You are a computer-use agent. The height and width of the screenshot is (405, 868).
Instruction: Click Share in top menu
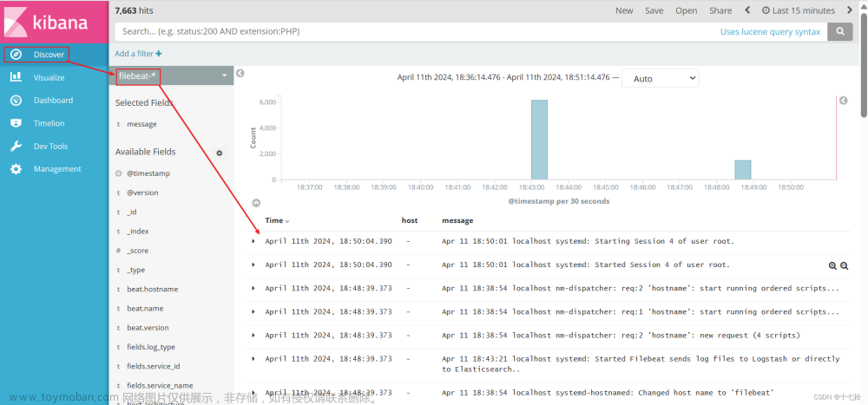[x=720, y=10]
